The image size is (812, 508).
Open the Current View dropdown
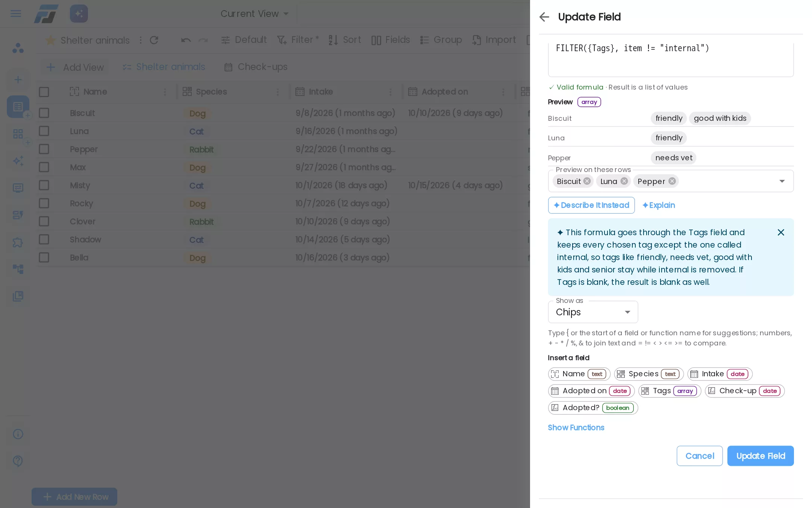[255, 14]
